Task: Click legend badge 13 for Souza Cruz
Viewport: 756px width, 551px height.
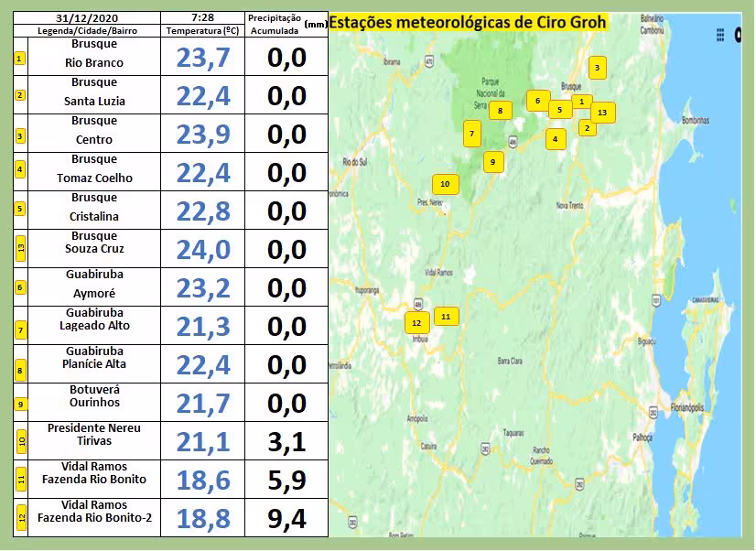Action: point(20,248)
